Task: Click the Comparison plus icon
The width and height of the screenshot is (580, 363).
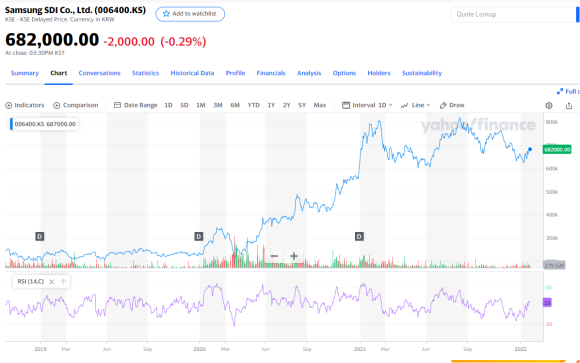Action: pyautogui.click(x=57, y=105)
